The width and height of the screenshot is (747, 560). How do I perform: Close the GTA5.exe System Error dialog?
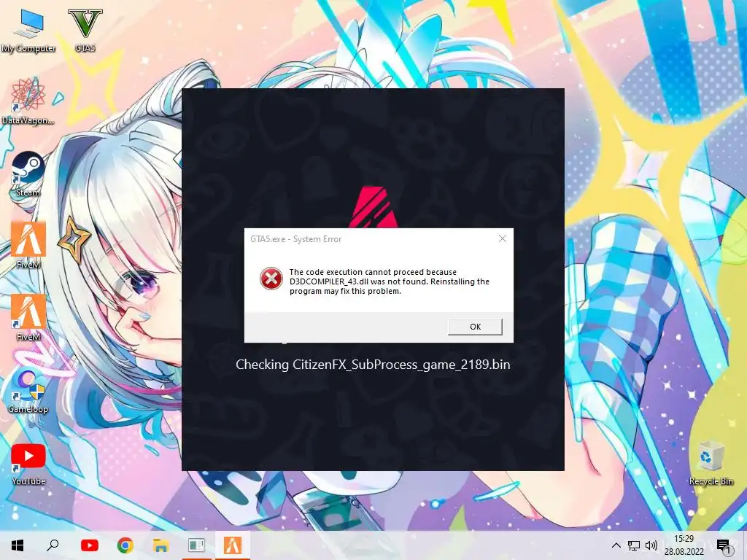coord(502,238)
